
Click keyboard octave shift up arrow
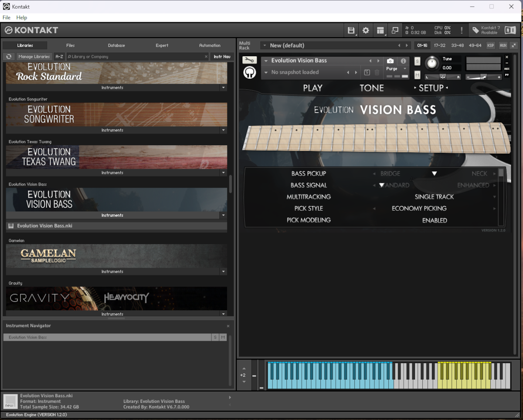[x=244, y=369]
